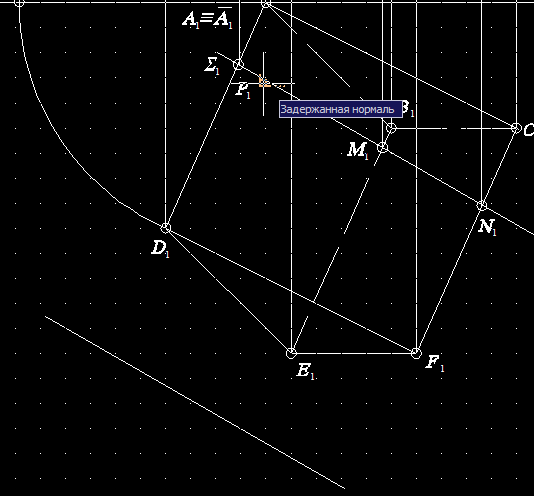
Task: Select the point circle beside the C label
Action: 517,128
